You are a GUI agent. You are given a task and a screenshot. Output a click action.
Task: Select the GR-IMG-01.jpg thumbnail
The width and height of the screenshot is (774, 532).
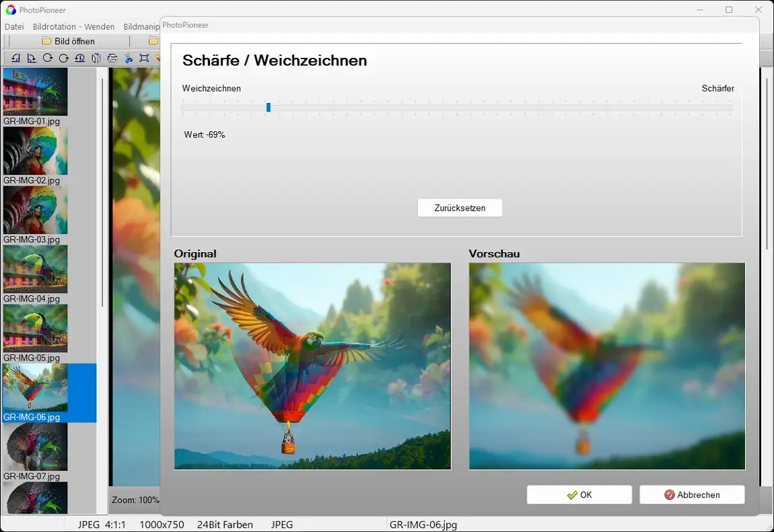point(35,91)
